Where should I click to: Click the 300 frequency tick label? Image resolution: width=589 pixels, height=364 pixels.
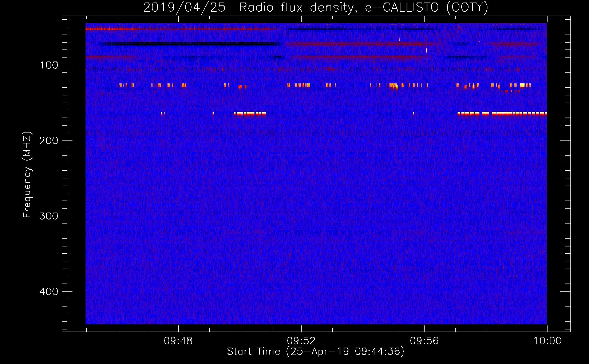[x=49, y=216]
